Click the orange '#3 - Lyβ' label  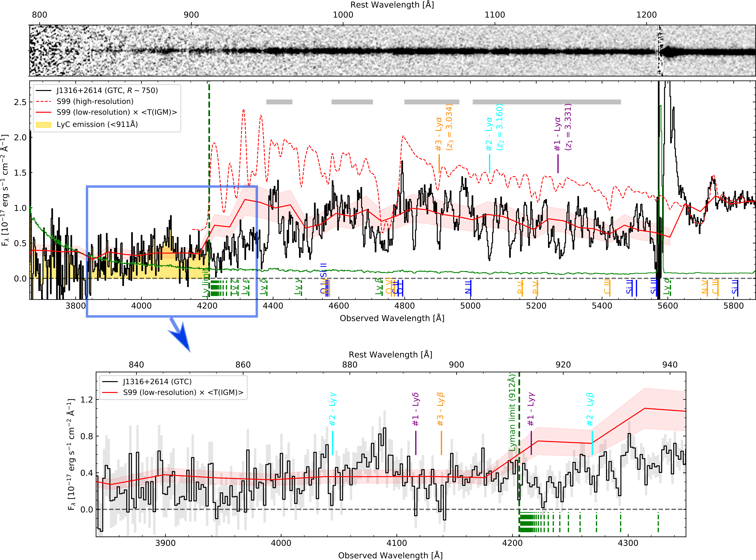pos(441,409)
